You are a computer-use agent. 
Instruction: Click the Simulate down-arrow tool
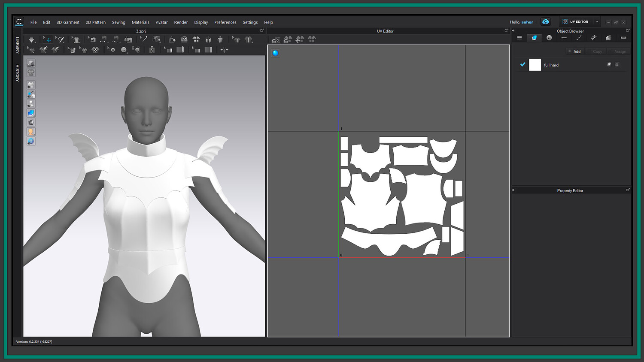click(31, 40)
